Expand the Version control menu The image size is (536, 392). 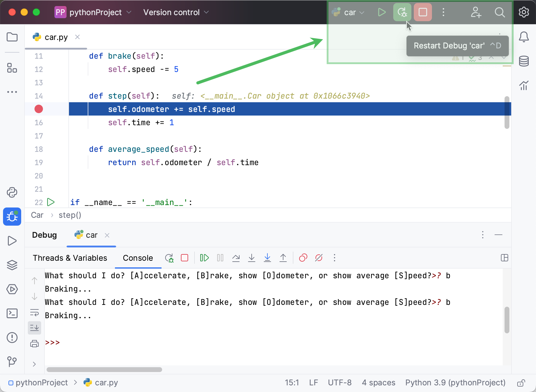[175, 12]
